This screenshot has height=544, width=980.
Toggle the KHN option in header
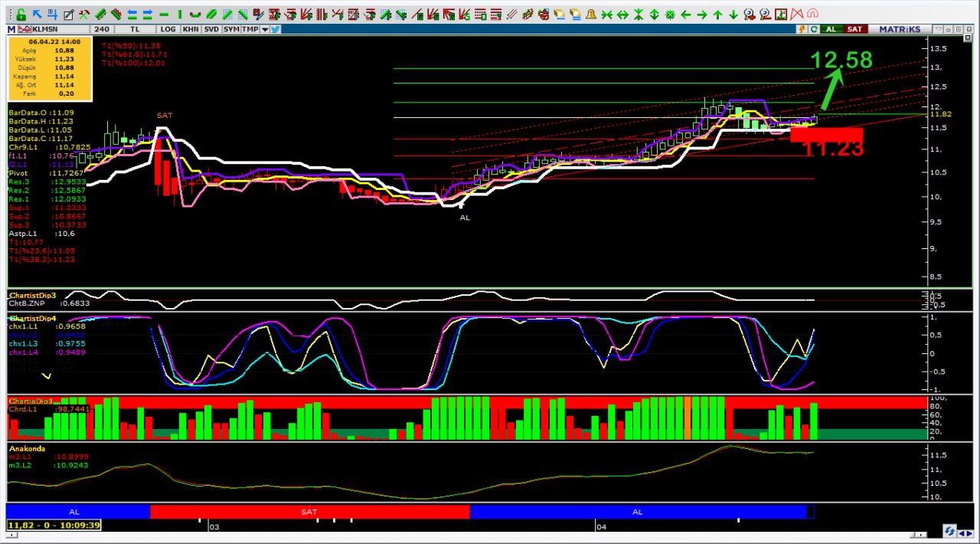pos(190,29)
